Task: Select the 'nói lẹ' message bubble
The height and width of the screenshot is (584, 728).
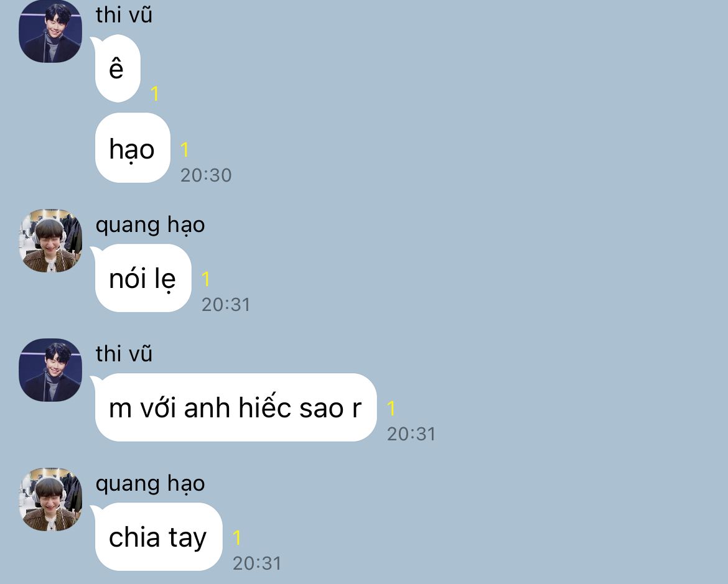Action: click(141, 277)
